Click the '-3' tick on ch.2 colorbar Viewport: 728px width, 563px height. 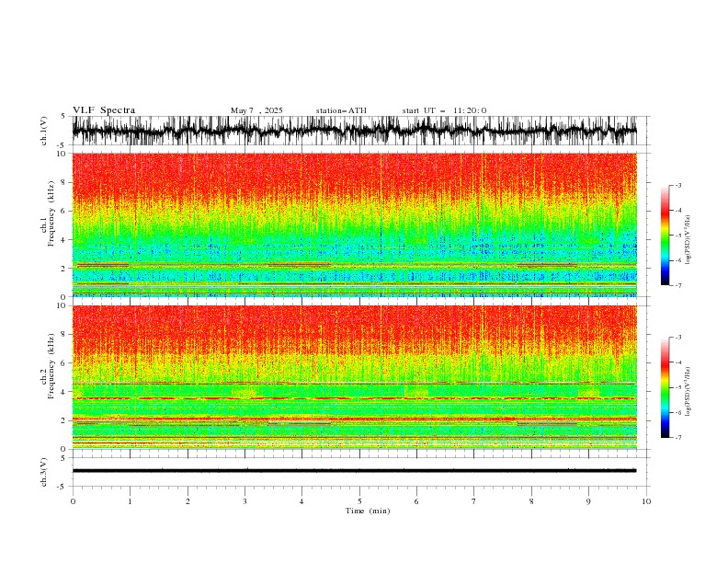677,338
